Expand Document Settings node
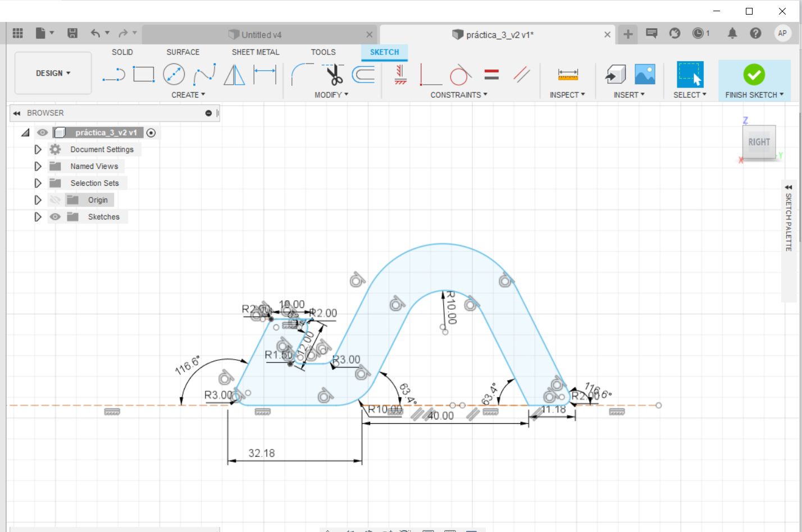Viewport: 802px width, 532px height. [x=38, y=149]
